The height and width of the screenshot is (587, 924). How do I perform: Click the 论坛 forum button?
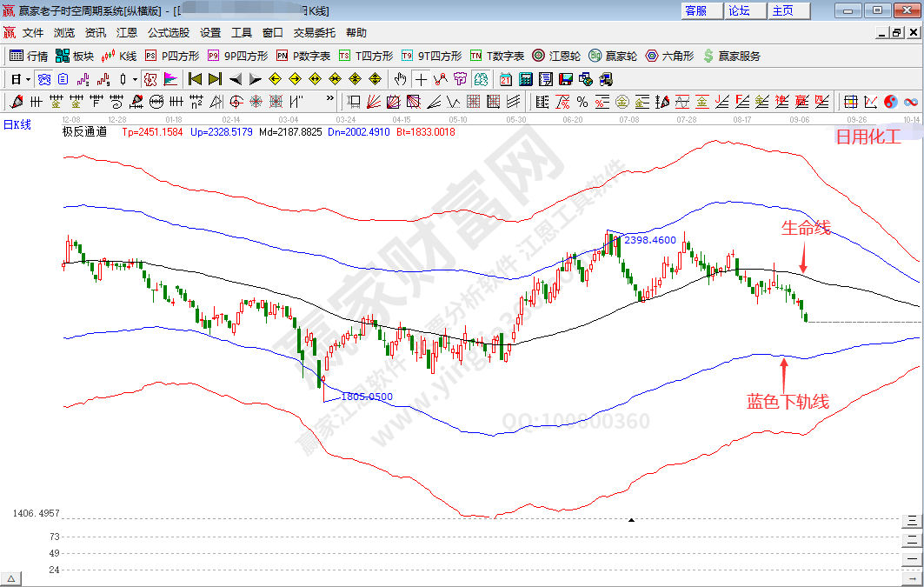tap(739, 10)
